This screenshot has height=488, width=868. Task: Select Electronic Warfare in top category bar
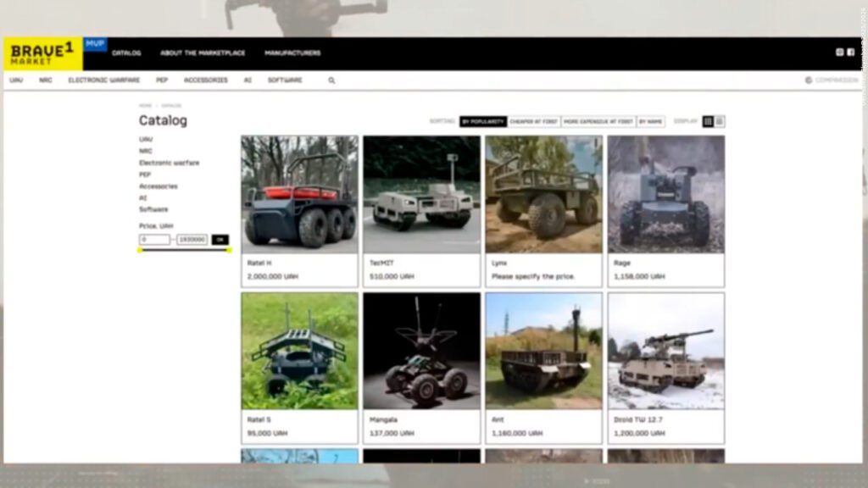click(x=104, y=80)
